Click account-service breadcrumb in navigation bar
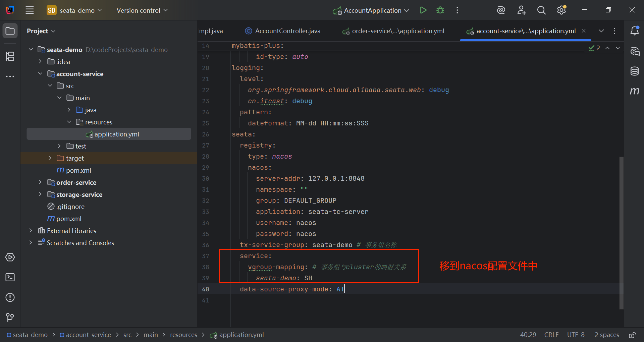The height and width of the screenshot is (342, 644). (86, 335)
